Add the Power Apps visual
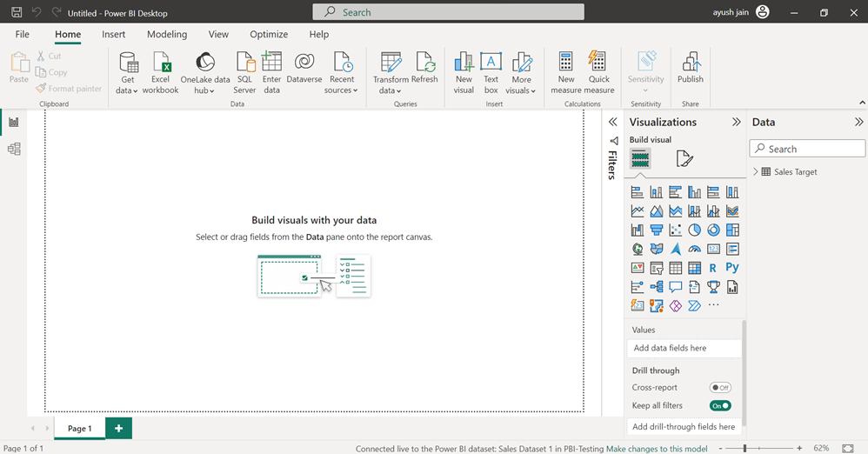This screenshot has width=868, height=454. (x=676, y=305)
